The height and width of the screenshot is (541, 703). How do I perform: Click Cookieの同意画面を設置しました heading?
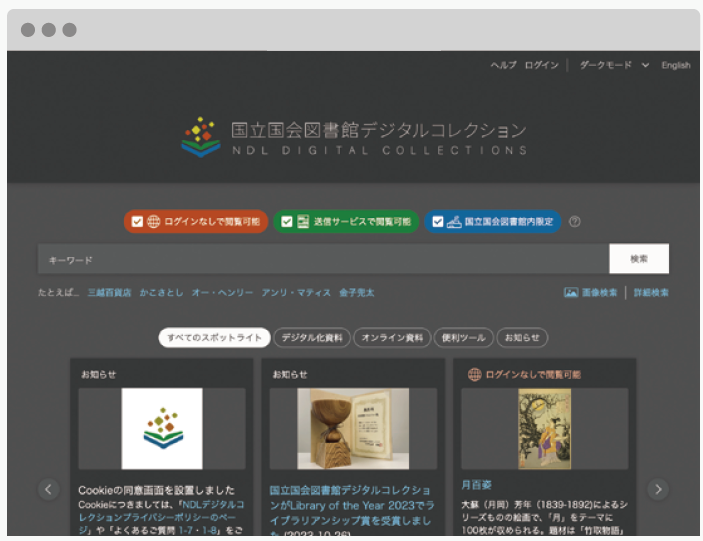[x=156, y=489]
